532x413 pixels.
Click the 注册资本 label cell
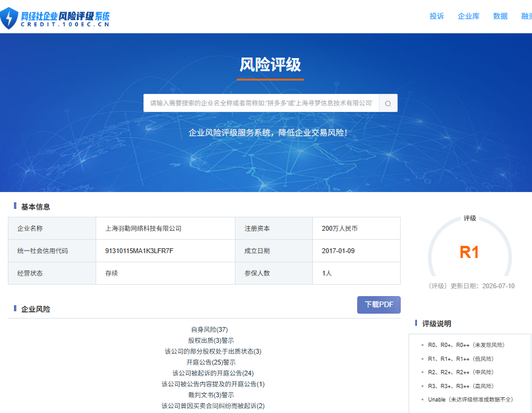(274, 228)
